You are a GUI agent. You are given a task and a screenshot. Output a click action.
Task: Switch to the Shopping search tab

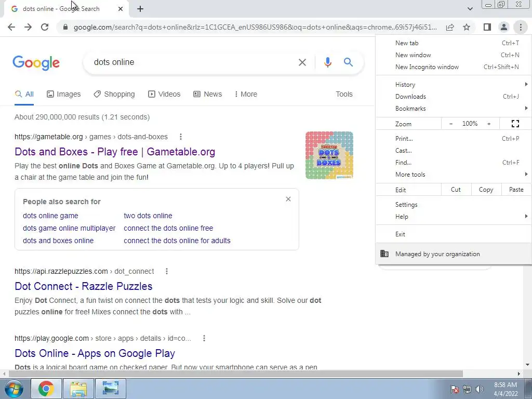pos(114,95)
